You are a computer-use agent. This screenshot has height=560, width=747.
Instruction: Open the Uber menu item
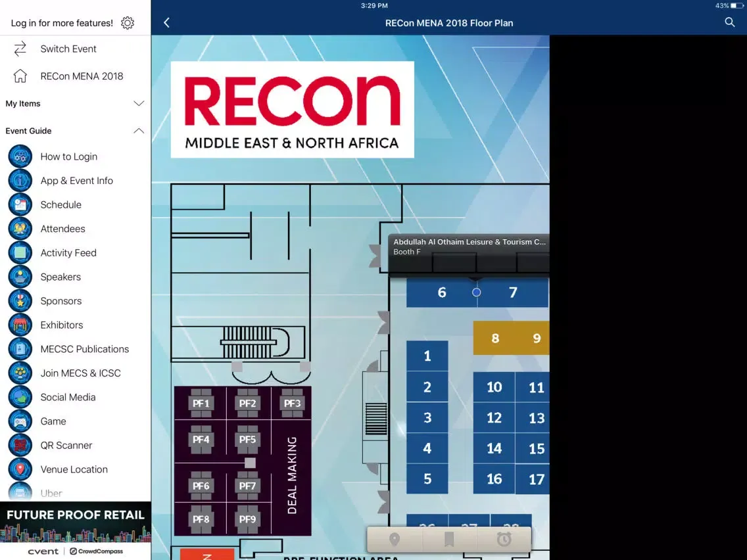75,492
